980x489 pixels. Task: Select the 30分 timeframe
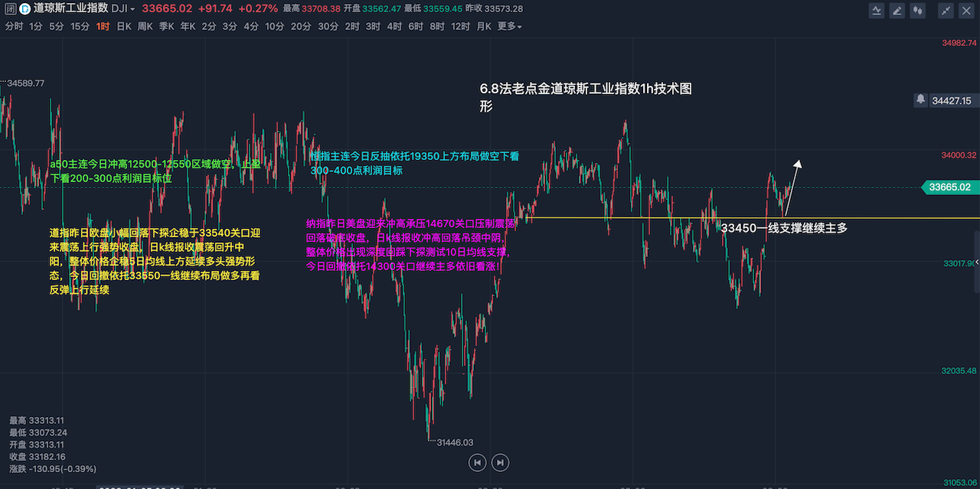click(328, 26)
